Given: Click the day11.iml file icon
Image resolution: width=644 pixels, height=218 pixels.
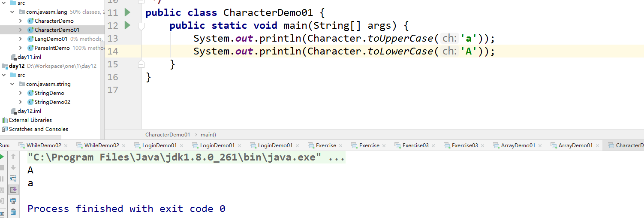Looking at the screenshot, I should [x=14, y=57].
